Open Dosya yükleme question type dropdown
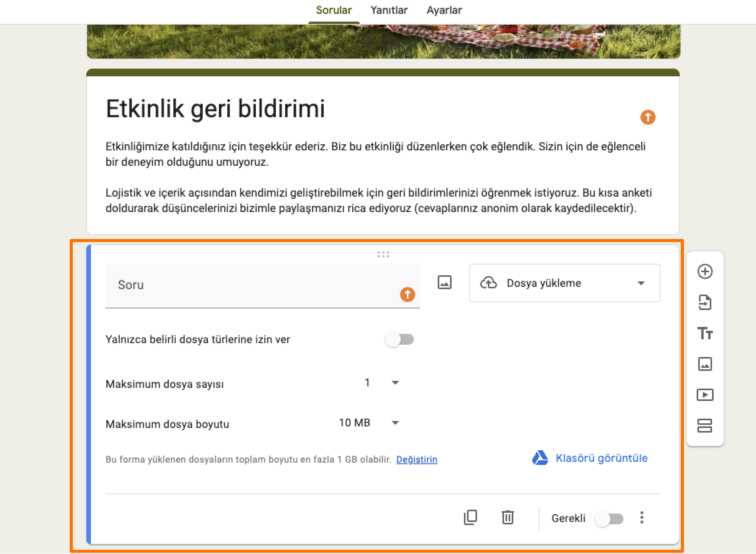 pyautogui.click(x=564, y=283)
